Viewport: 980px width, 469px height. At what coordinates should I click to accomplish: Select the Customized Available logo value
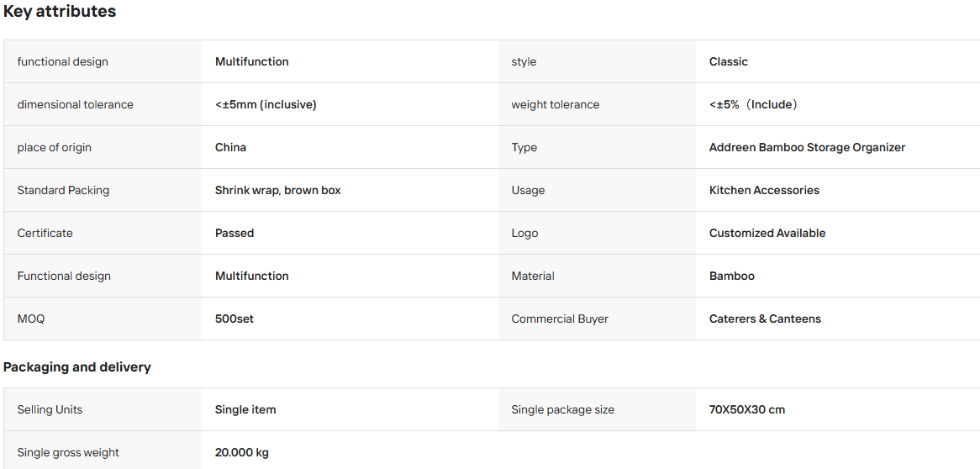[767, 234]
